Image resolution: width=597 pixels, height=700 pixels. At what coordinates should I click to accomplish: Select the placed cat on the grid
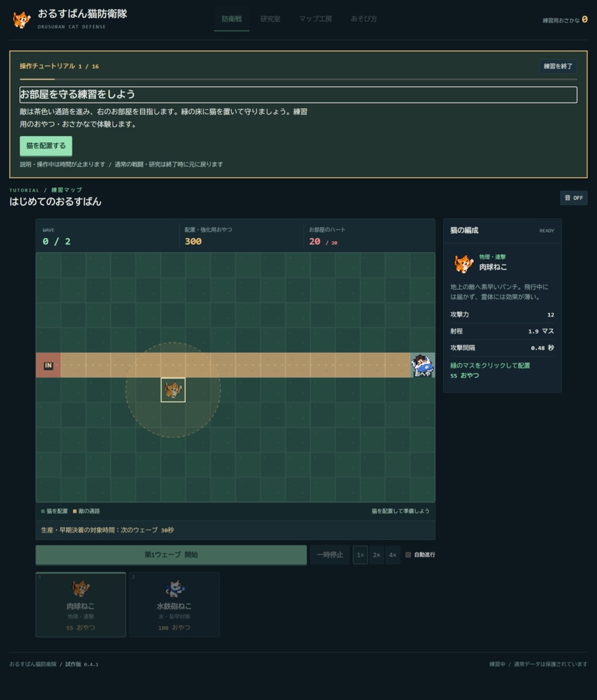coord(173,390)
